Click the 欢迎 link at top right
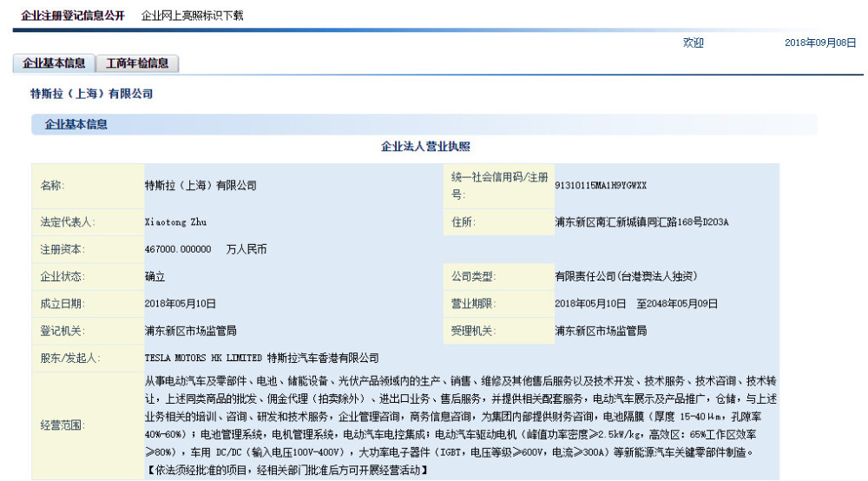The image size is (868, 481). tap(693, 43)
